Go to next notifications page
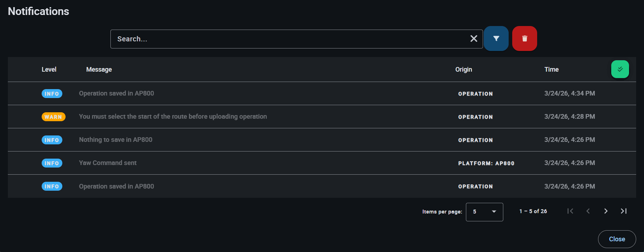The height and width of the screenshot is (252, 644). point(606,211)
